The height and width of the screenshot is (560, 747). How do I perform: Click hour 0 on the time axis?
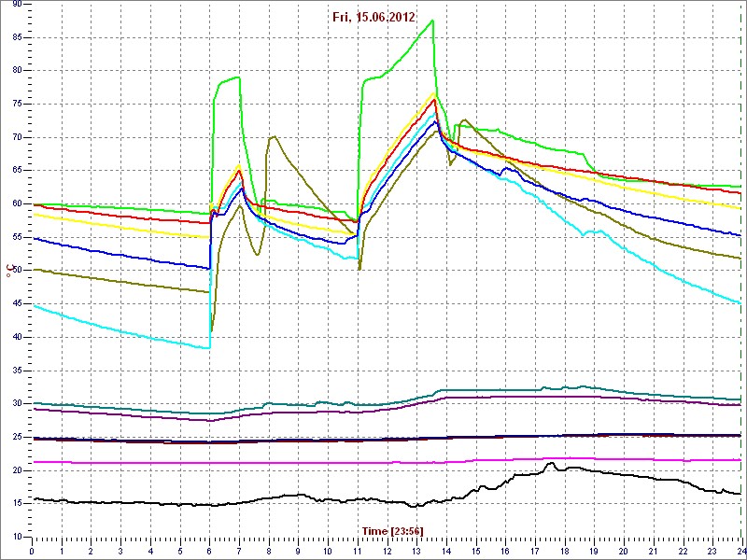32,551
